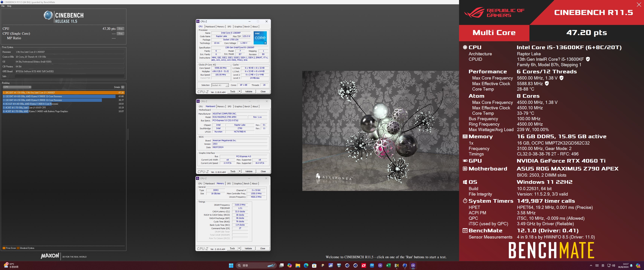Viewport: 644px width, 270px height.
Task: Click the ROG MAXIMUS Z790 APEX model field
Action: coord(230,117)
